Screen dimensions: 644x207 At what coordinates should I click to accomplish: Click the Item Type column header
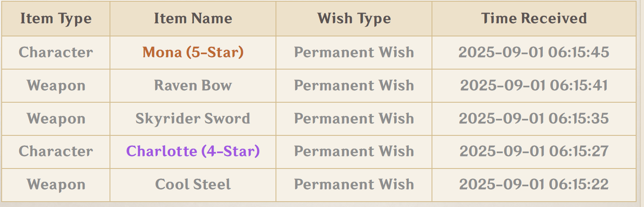click(x=56, y=19)
